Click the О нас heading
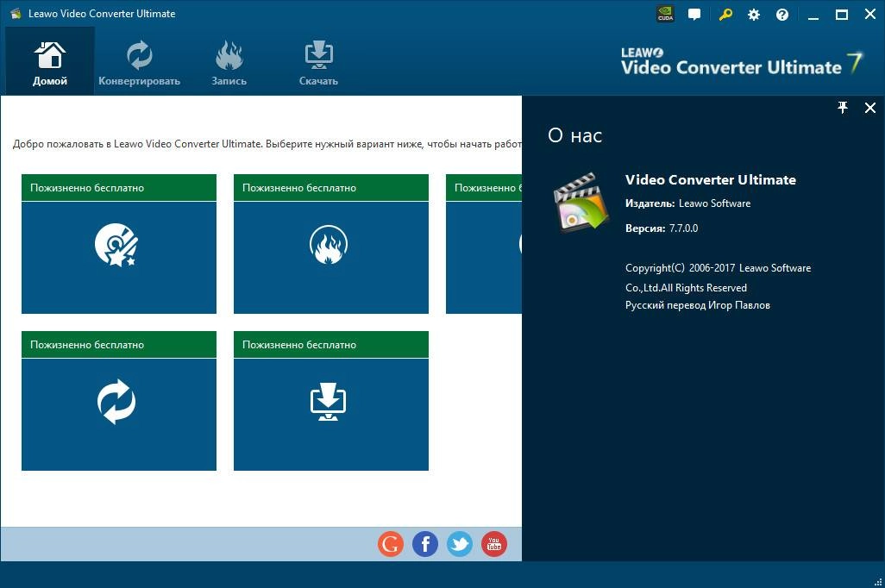The image size is (885, 588). 574,135
